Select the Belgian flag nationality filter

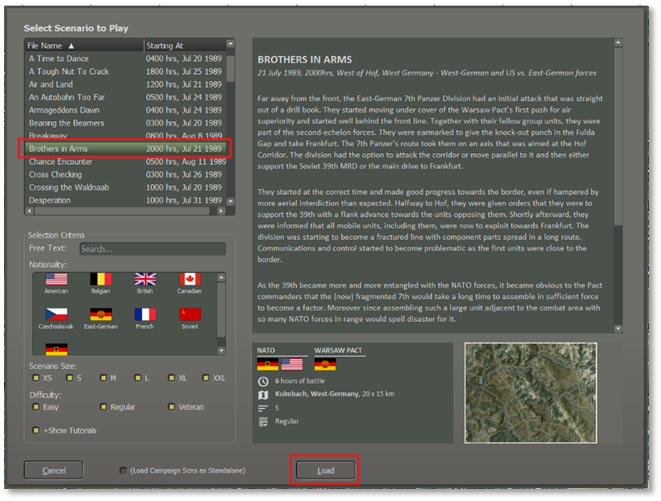(100, 279)
